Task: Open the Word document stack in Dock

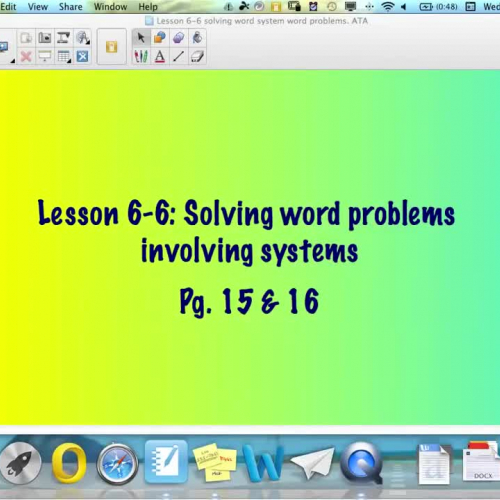Action: point(434,463)
